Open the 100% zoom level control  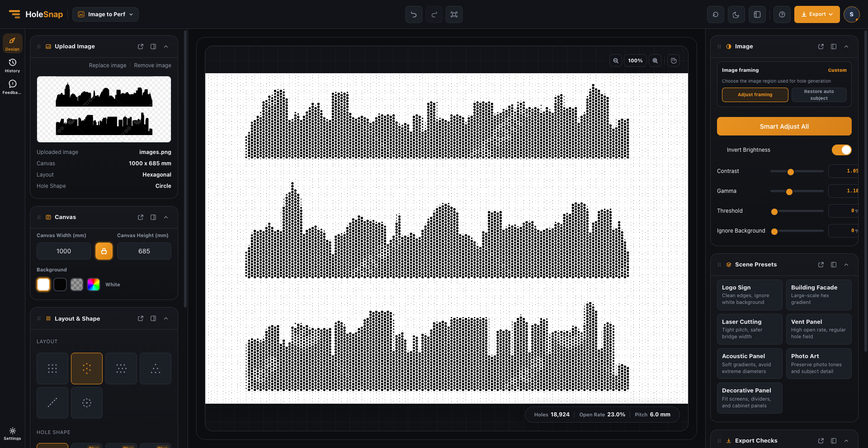point(635,61)
